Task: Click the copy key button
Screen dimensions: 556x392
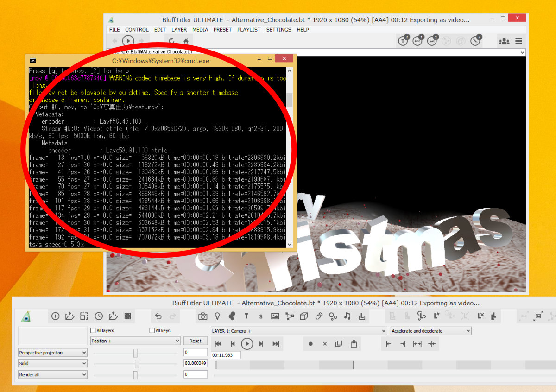Action: pos(339,344)
